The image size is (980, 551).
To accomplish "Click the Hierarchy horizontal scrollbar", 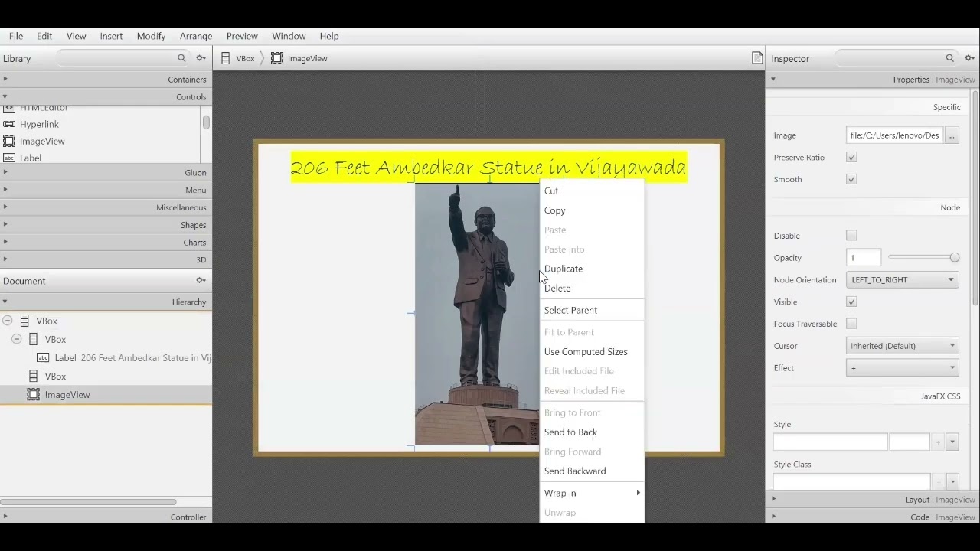I will pos(89,502).
